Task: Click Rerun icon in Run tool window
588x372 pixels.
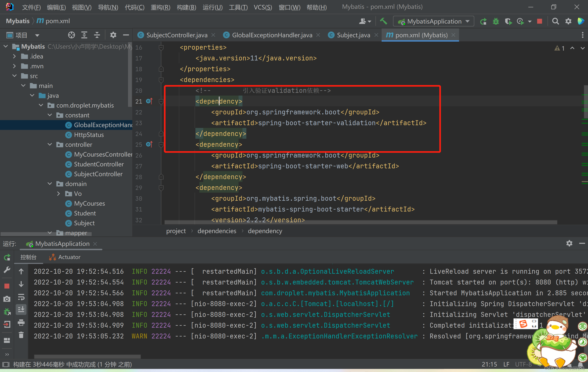Action: point(7,257)
